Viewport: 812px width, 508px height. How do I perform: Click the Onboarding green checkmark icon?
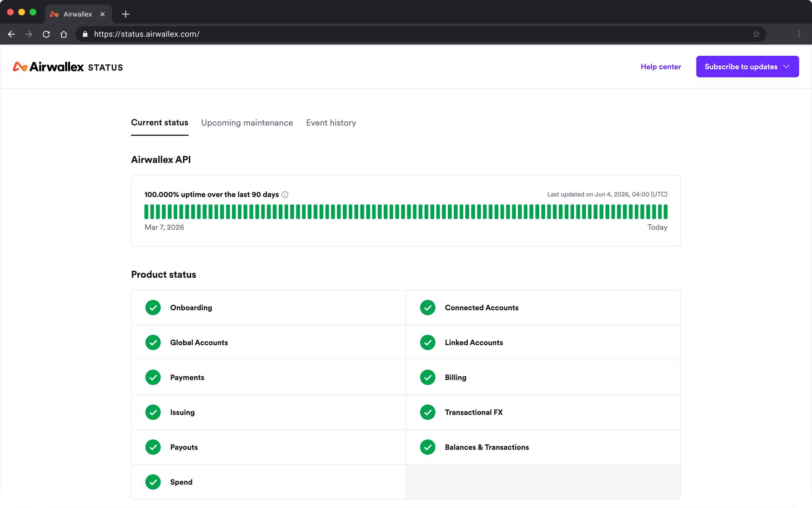[x=153, y=308]
